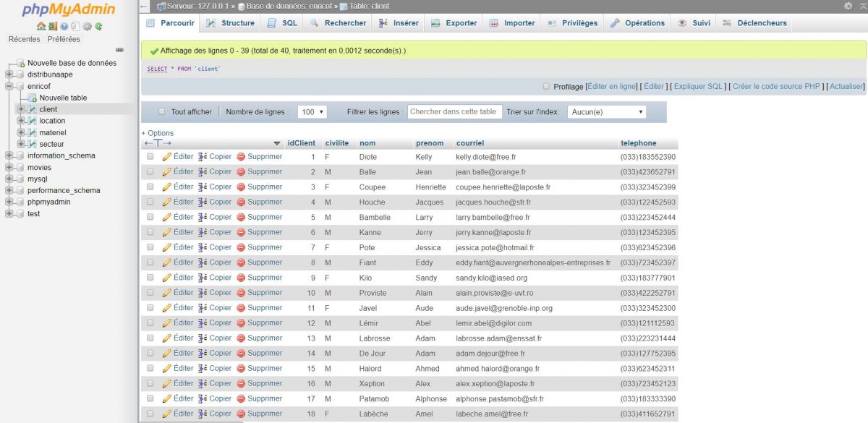
Task: Open the Trier sur l'index dropdown
Action: [x=605, y=112]
